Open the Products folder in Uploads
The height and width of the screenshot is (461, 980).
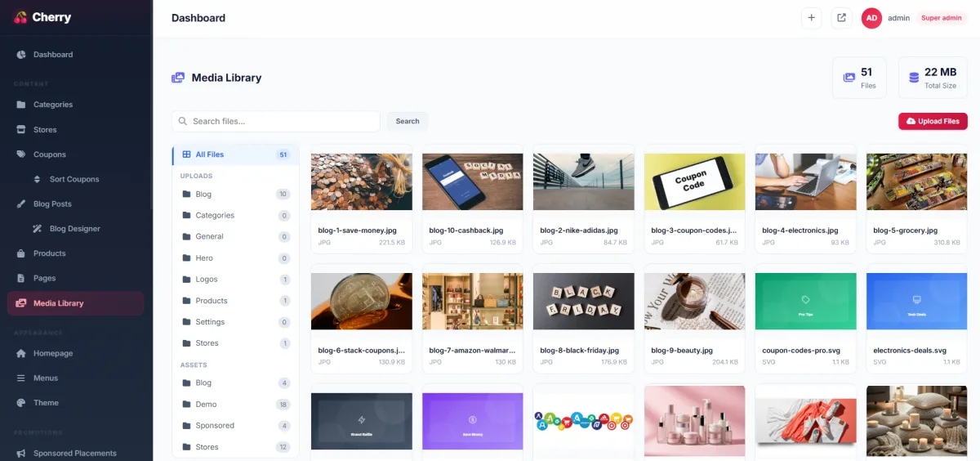pos(235,301)
